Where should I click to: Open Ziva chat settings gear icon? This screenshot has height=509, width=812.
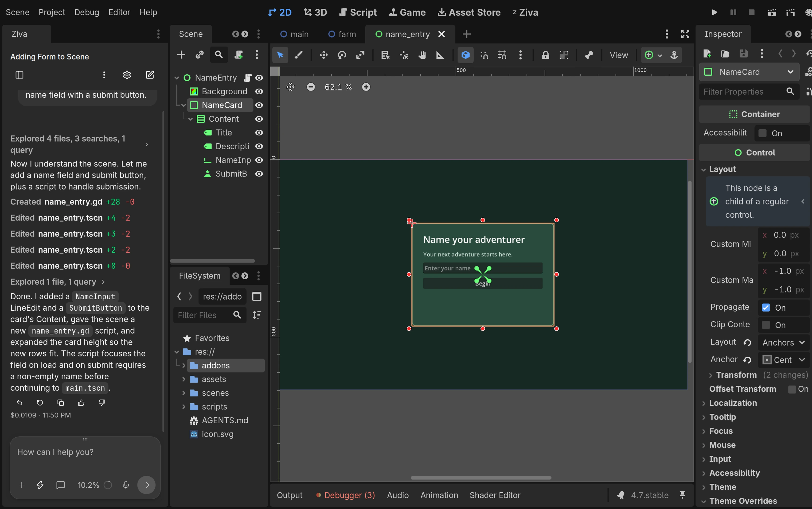(x=127, y=75)
